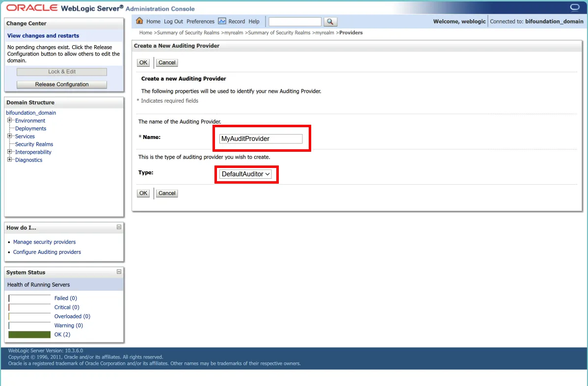588x386 pixels.
Task: Click the Record toolbar item
Action: click(x=237, y=22)
